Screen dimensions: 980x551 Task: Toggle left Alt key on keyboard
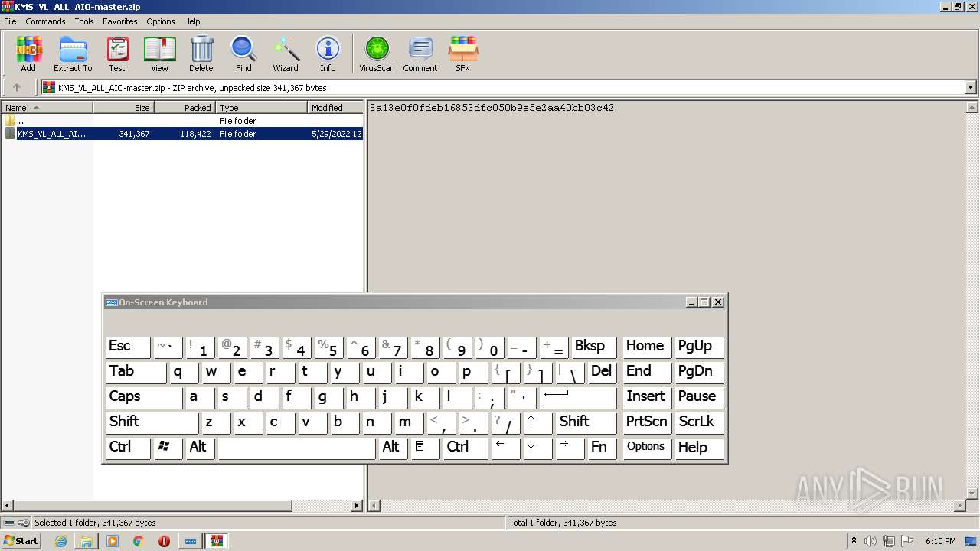click(x=200, y=448)
